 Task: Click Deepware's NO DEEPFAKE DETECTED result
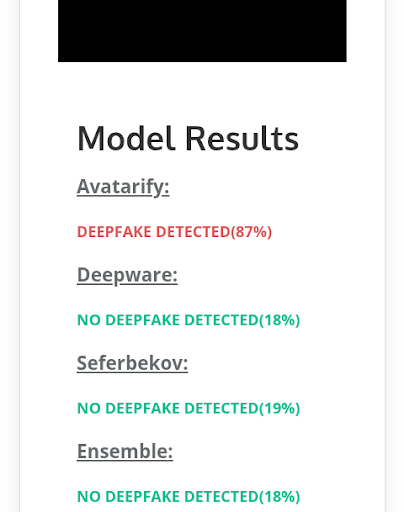tap(188, 320)
